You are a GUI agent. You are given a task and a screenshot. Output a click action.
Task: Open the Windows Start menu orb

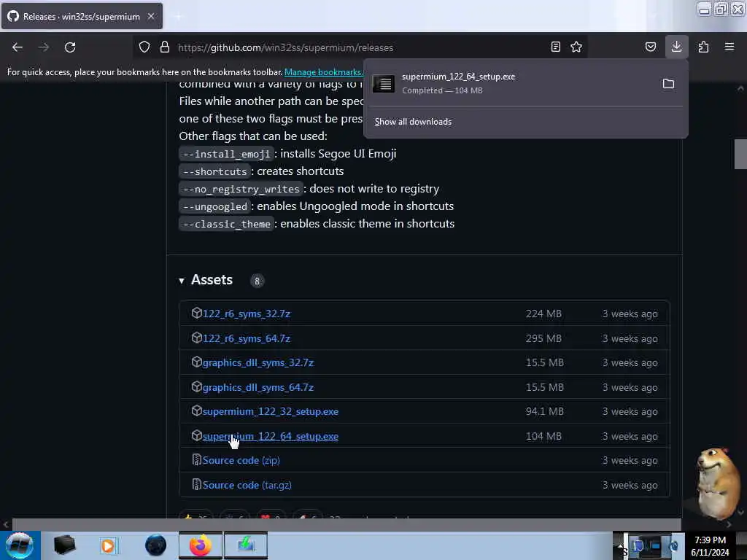click(x=20, y=545)
